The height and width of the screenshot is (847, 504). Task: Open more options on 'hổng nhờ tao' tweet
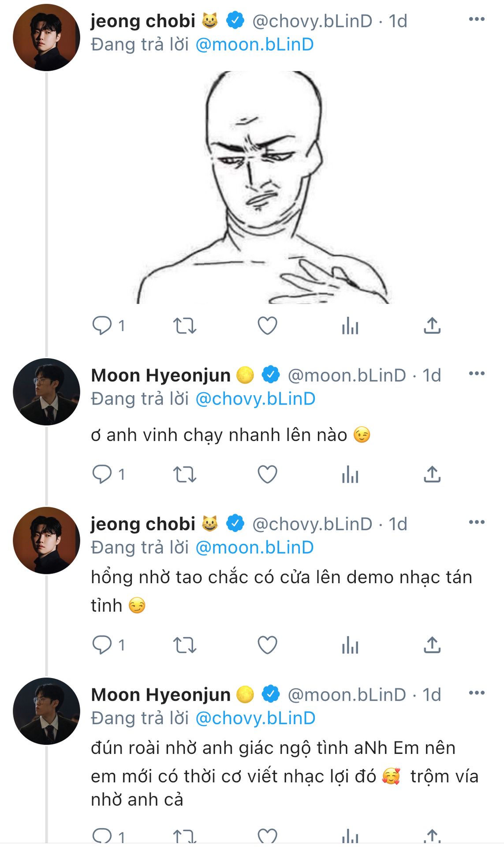[477, 522]
